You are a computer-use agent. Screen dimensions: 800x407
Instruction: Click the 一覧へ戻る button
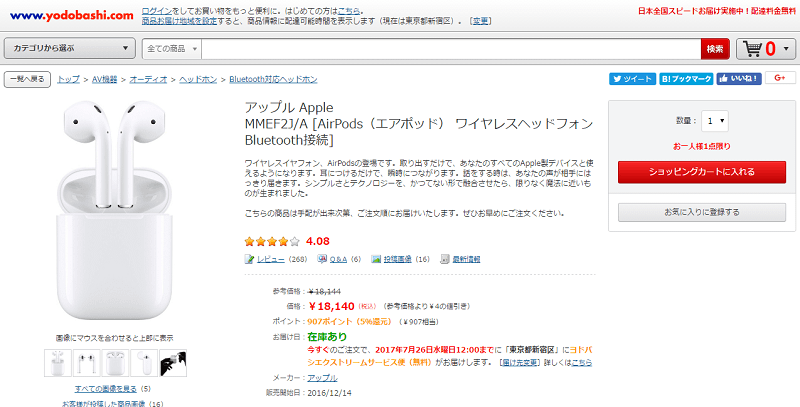point(27,80)
